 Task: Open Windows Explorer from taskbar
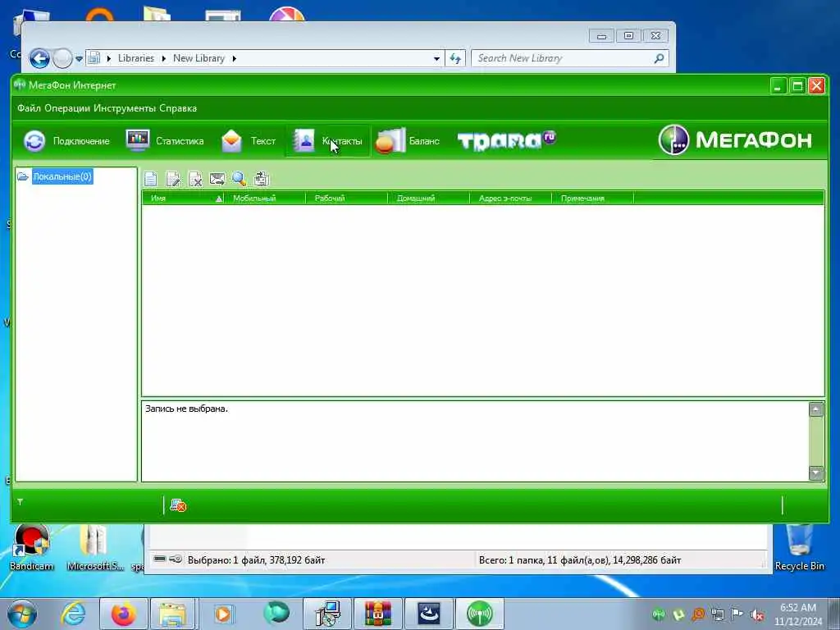coord(172,614)
